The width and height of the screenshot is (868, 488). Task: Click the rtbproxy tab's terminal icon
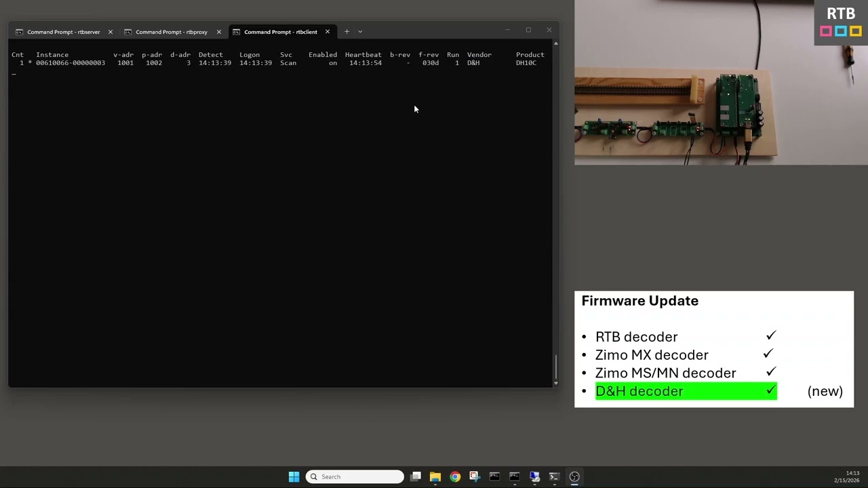[x=127, y=32]
